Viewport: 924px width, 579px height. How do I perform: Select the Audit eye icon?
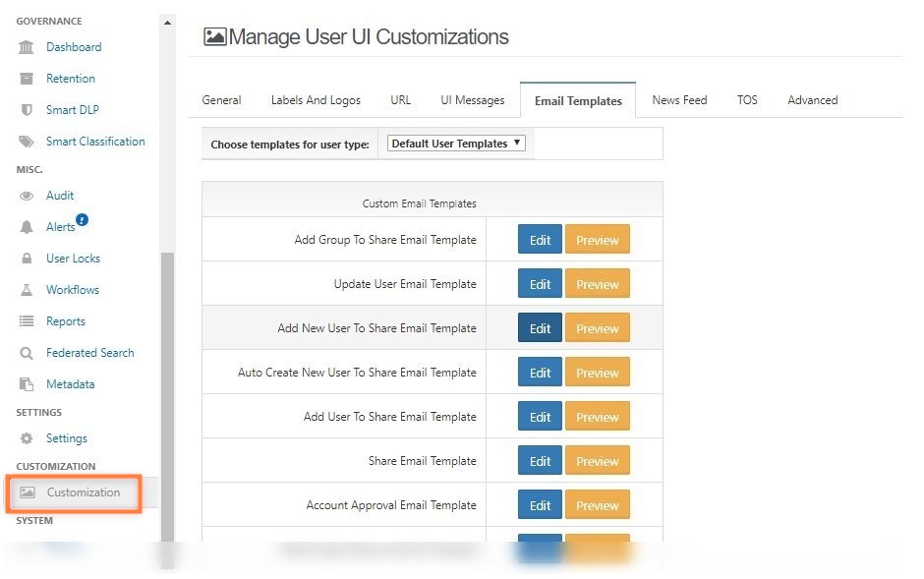point(25,195)
